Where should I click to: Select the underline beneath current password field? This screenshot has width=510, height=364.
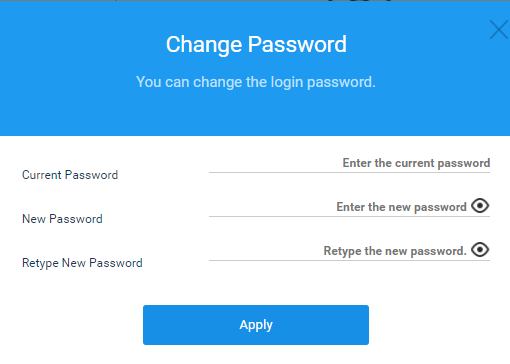click(x=349, y=172)
